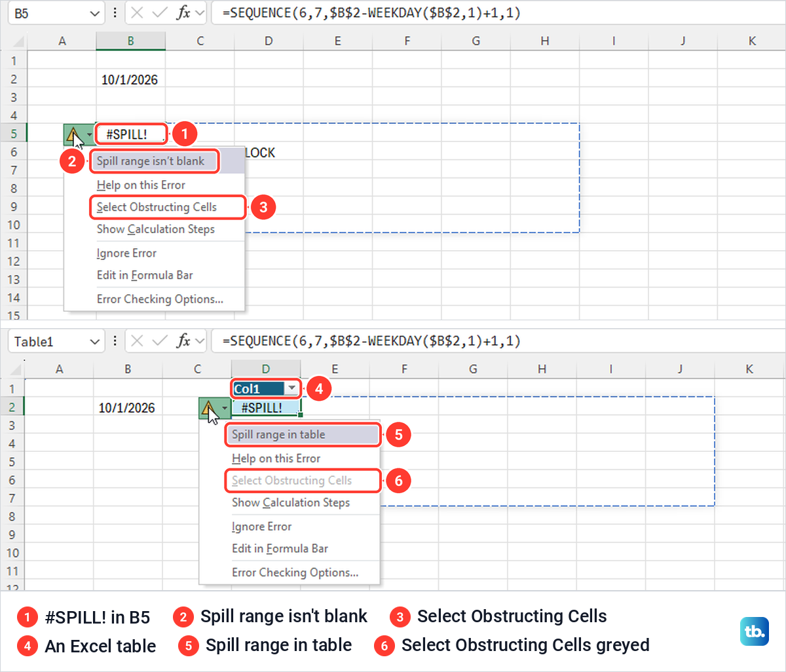This screenshot has width=786, height=672.
Task: Choose 'Edit in Formula Bar' in top menu
Action: pyautogui.click(x=154, y=276)
